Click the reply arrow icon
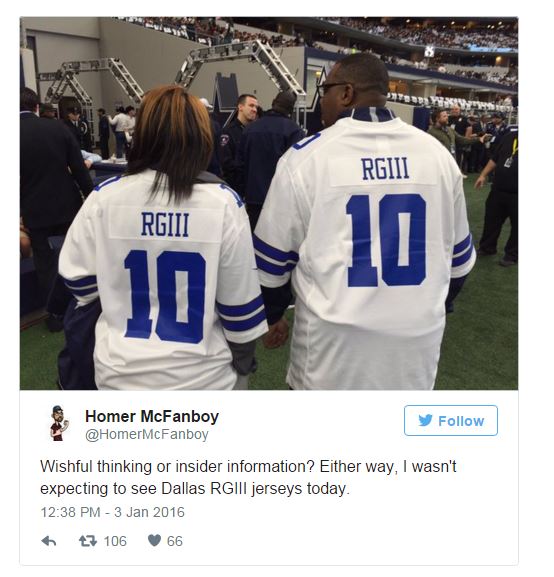 pos(49,541)
